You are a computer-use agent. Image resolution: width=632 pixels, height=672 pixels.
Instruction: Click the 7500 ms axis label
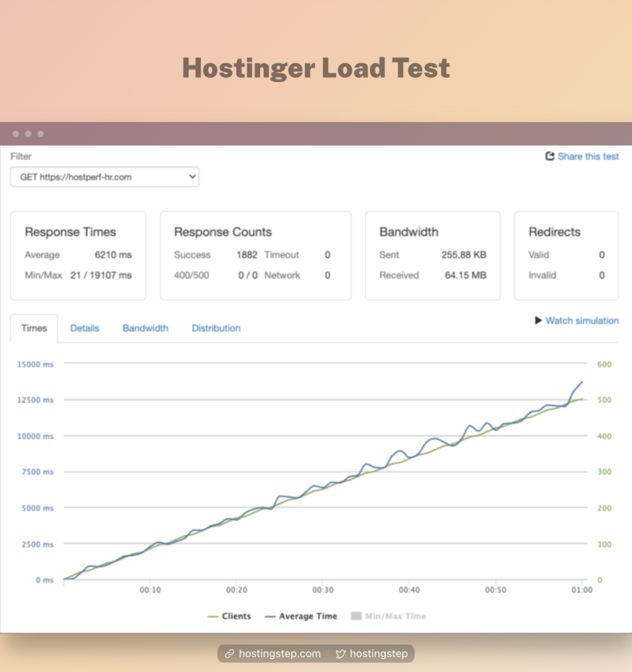click(x=37, y=472)
